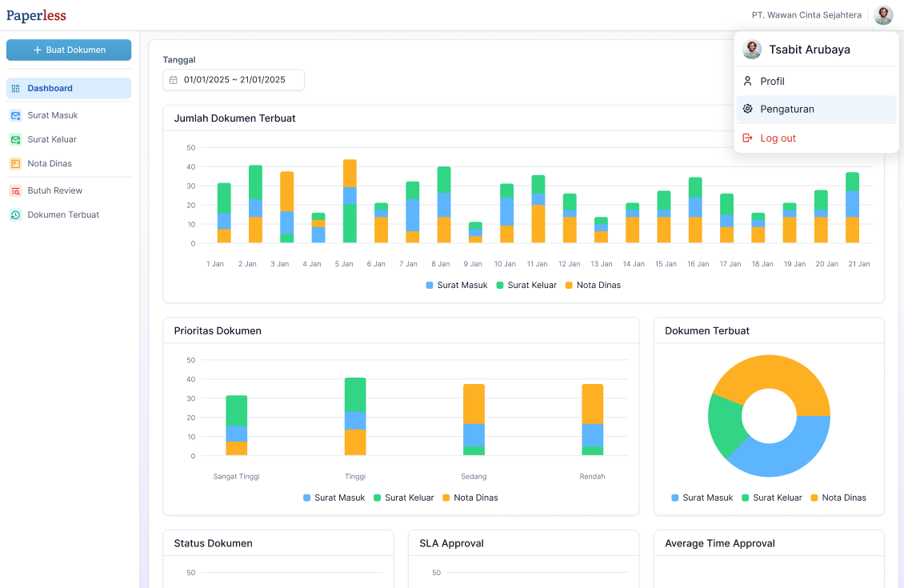Open the Dashboard menu item
Viewport: 904px width, 588px height.
[x=69, y=88]
